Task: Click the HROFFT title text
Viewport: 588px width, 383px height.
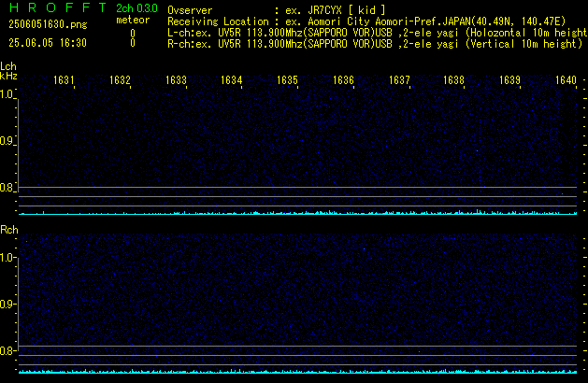Action: pos(58,7)
